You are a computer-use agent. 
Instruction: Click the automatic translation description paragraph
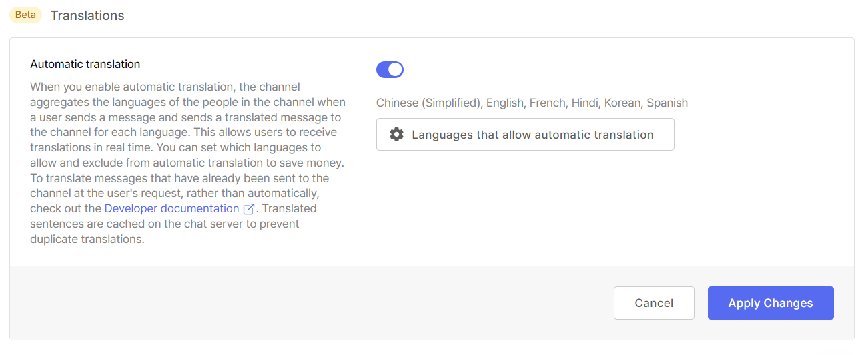(188, 163)
